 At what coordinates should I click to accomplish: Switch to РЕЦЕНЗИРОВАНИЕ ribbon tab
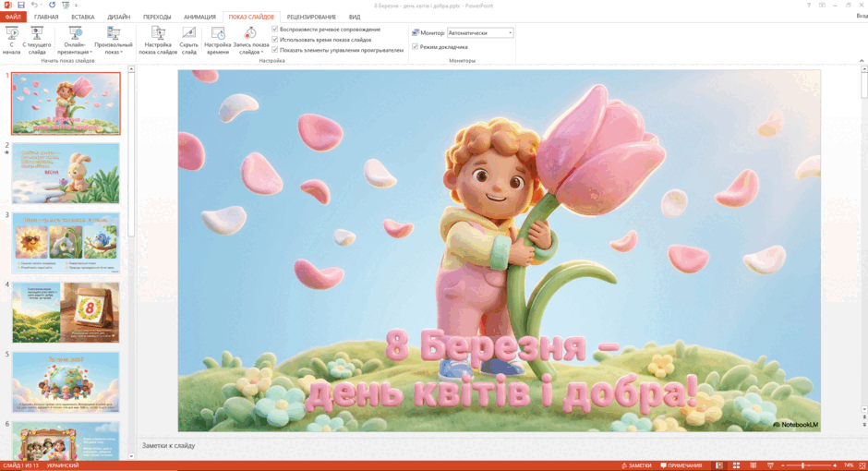tap(311, 18)
